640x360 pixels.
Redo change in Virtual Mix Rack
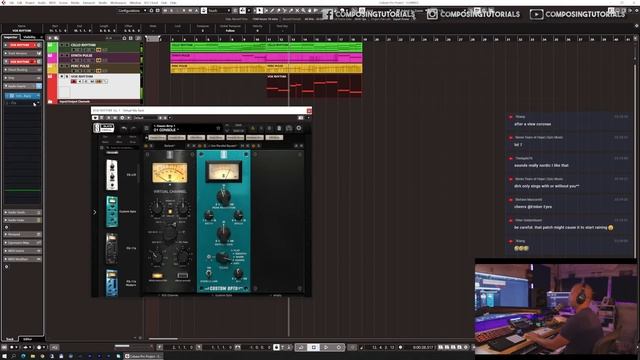[x=133, y=128]
